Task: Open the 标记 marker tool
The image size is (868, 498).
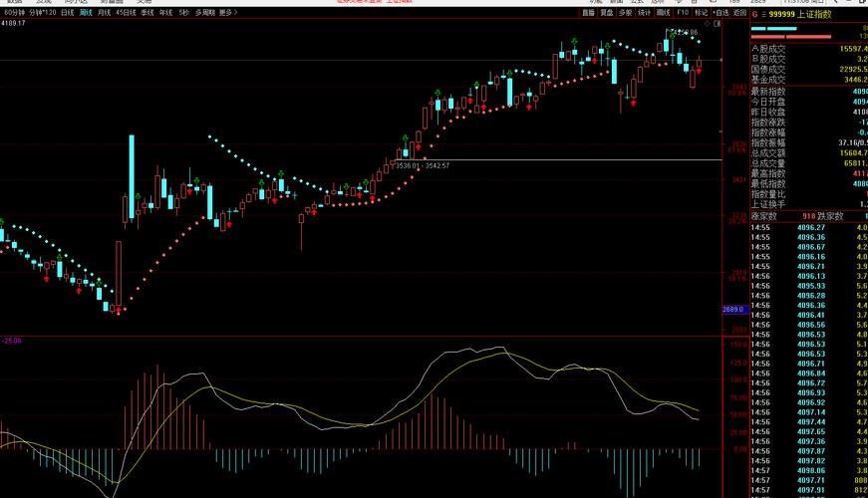Action: [701, 12]
